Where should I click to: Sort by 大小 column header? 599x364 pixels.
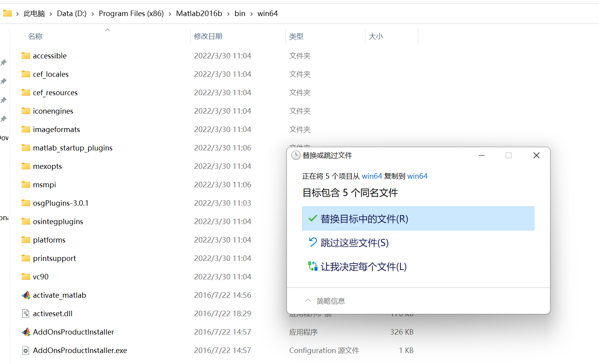pyautogui.click(x=376, y=36)
